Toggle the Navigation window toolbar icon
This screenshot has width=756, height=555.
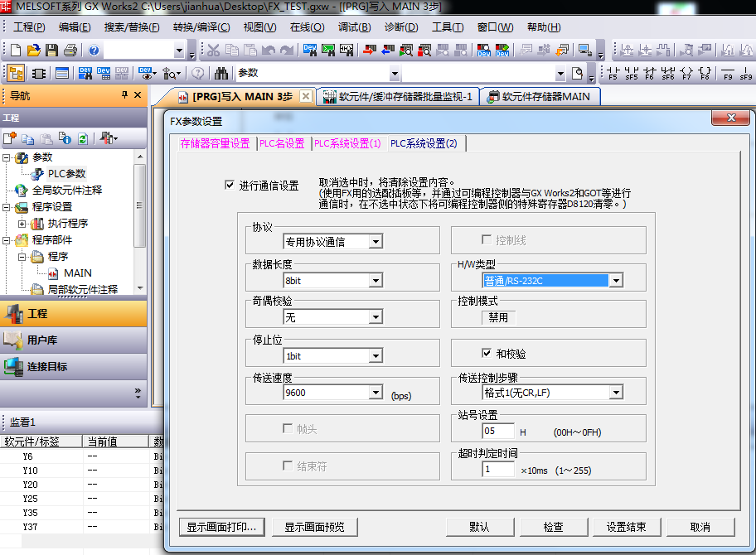[16, 73]
